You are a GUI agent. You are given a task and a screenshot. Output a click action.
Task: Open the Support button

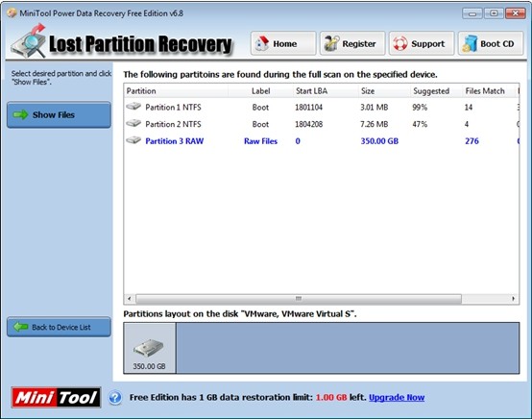[422, 43]
